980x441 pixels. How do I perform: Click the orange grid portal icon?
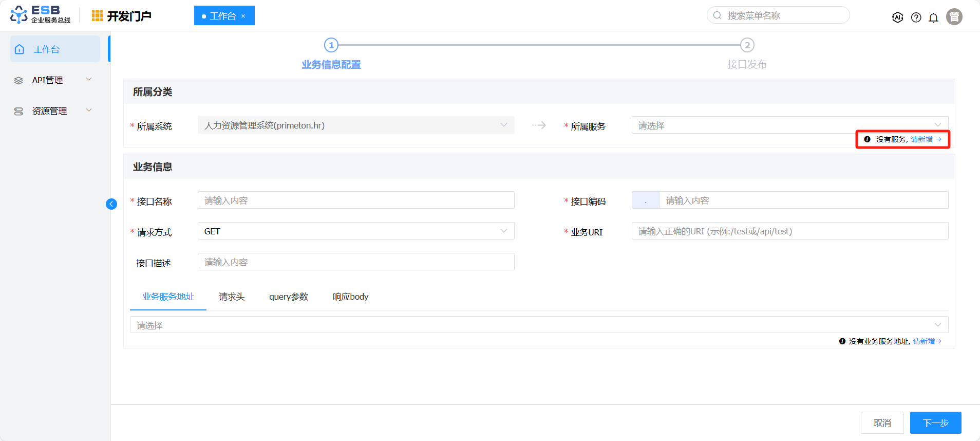click(97, 16)
